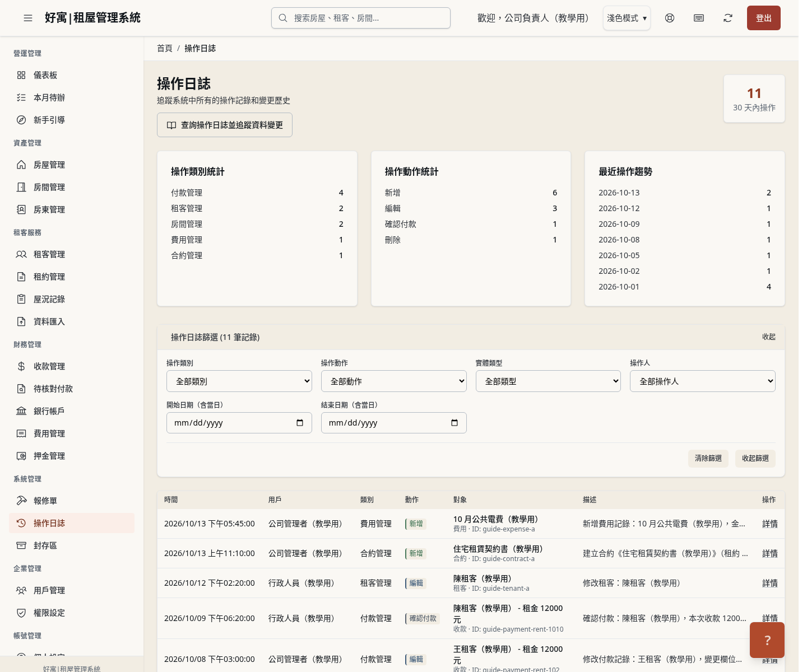Open 用戶管理 in the sidebar
807x672 pixels.
click(x=72, y=590)
